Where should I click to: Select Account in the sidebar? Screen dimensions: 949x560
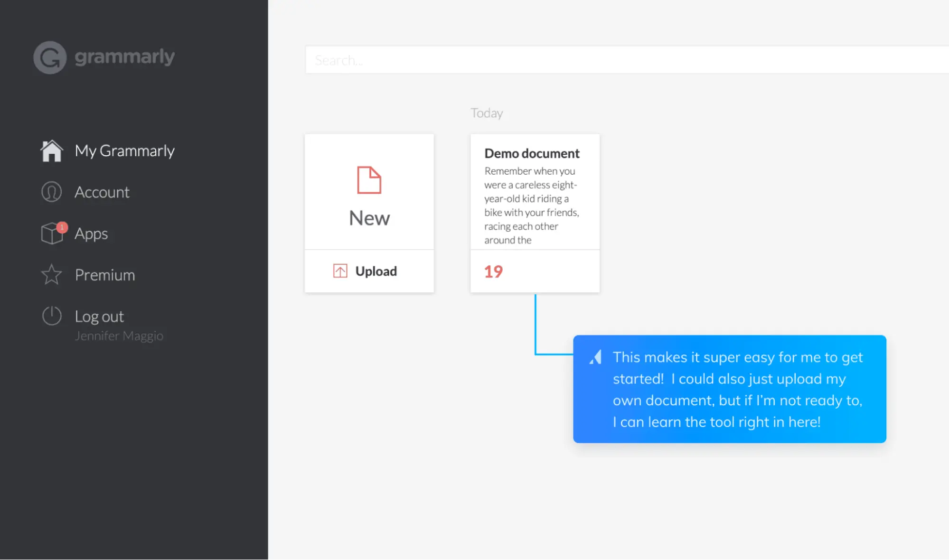pyautogui.click(x=102, y=192)
